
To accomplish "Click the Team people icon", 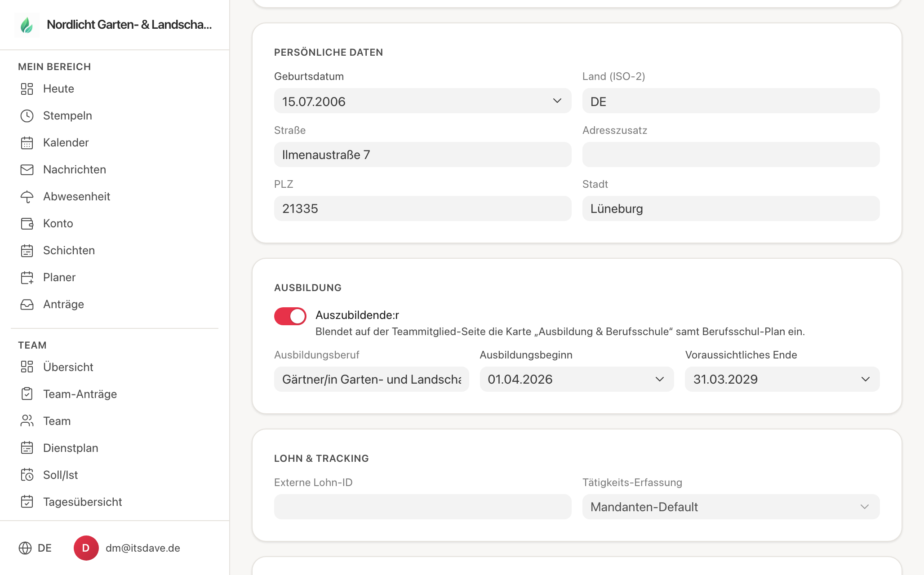I will [x=27, y=421].
